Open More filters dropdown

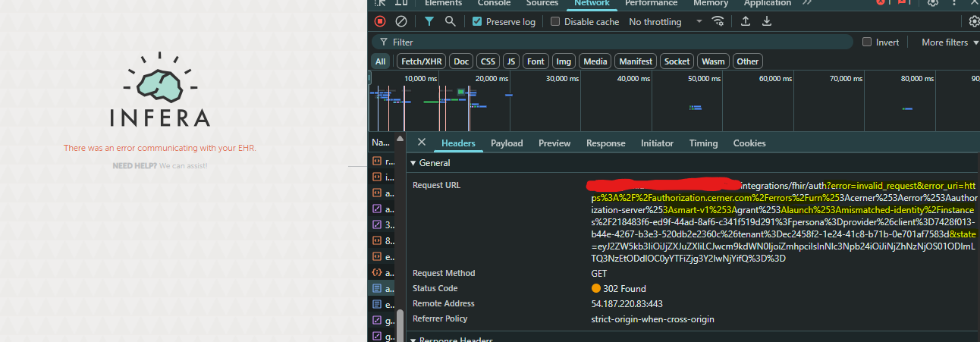pos(950,42)
